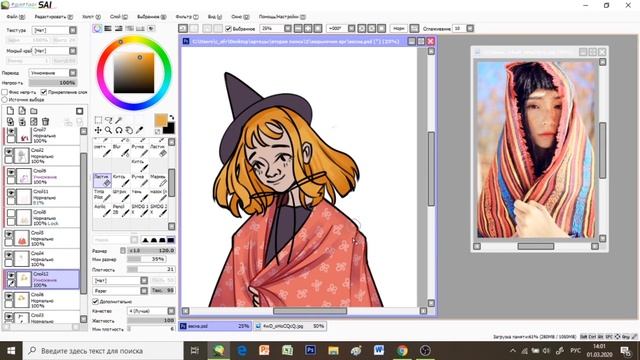Clear the layer icon
640x360 pixels.
34,122
